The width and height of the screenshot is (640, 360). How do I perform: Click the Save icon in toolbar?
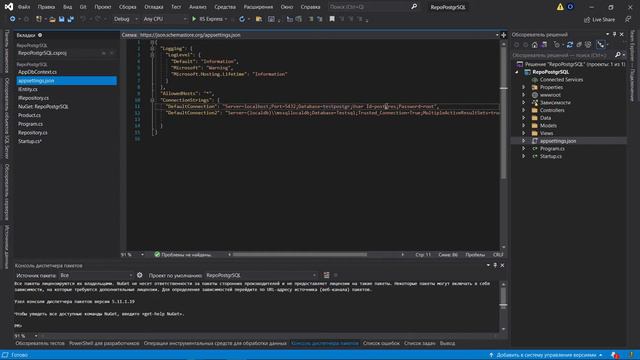click(62, 19)
